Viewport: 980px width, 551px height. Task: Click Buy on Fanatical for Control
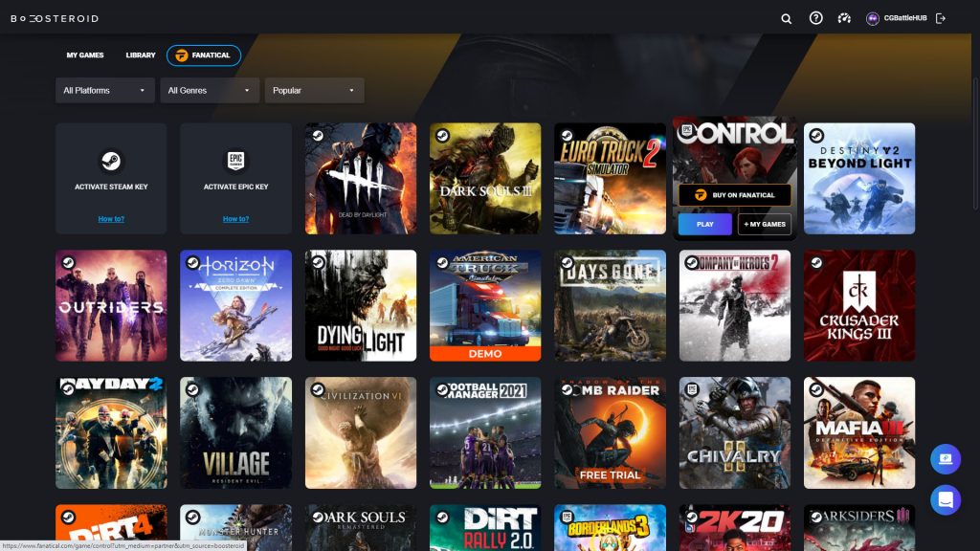734,195
